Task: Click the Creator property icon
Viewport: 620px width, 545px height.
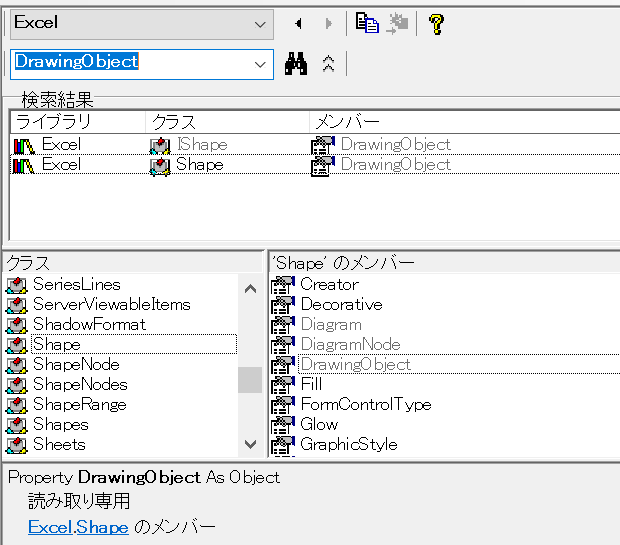Action: click(283, 285)
